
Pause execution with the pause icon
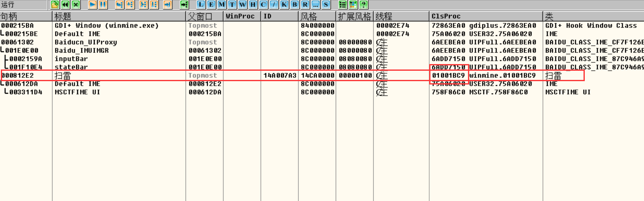click(x=103, y=5)
